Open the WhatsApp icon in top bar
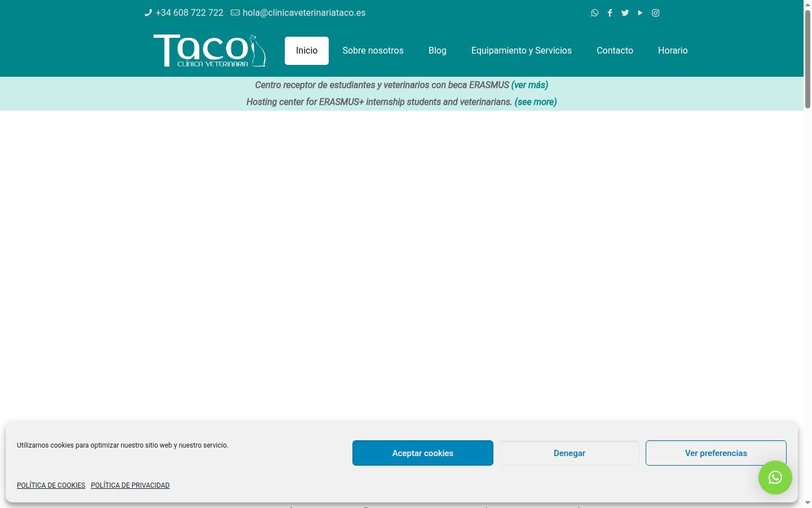The width and height of the screenshot is (812, 508). 594,13
